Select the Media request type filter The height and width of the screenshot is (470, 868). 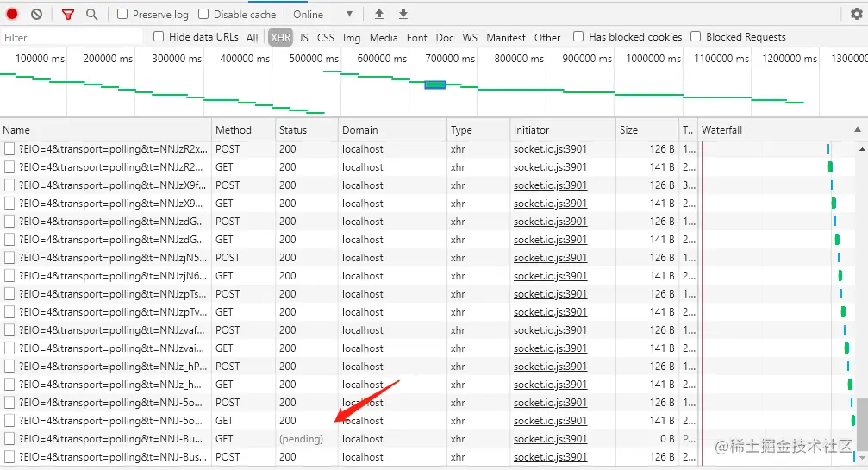[x=384, y=38]
